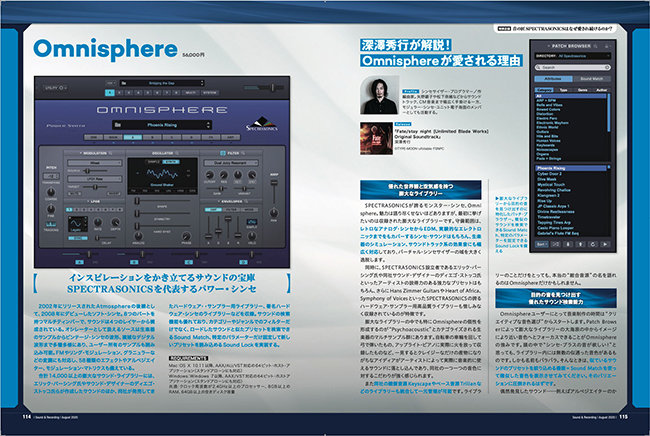Open the multi patch folder icon at top
Viewport: 650px width, 436px height.
(124, 83)
